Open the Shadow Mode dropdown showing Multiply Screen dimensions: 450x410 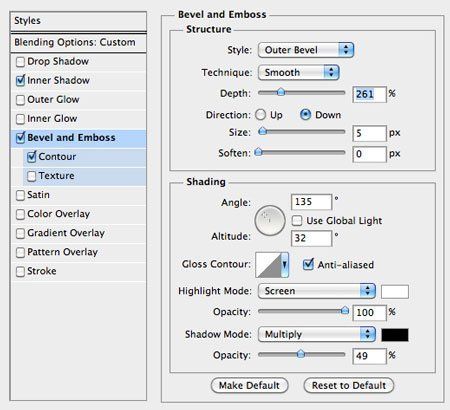317,334
